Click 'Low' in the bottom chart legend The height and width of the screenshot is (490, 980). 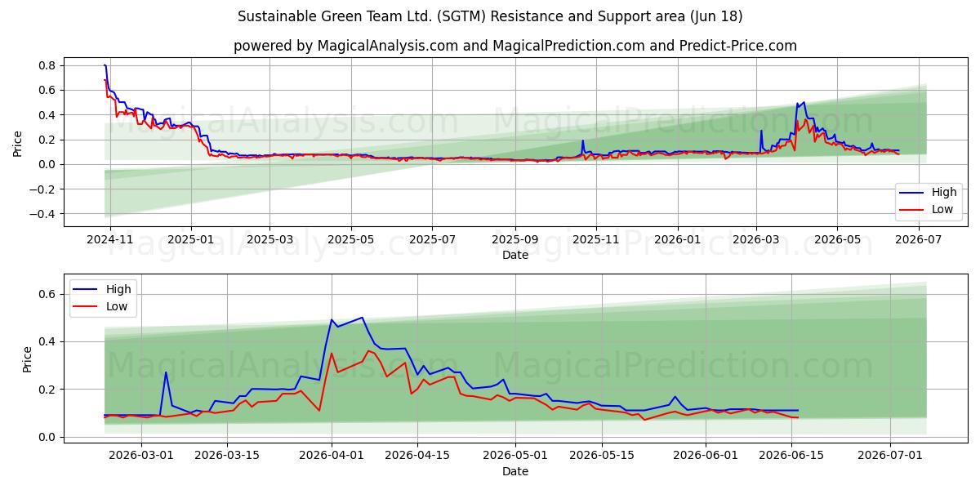tap(117, 306)
